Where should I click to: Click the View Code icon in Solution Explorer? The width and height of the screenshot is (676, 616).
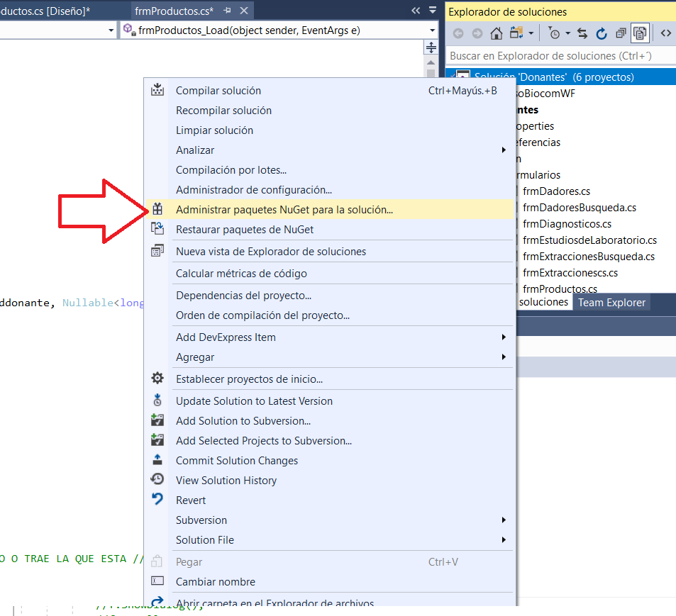(665, 33)
